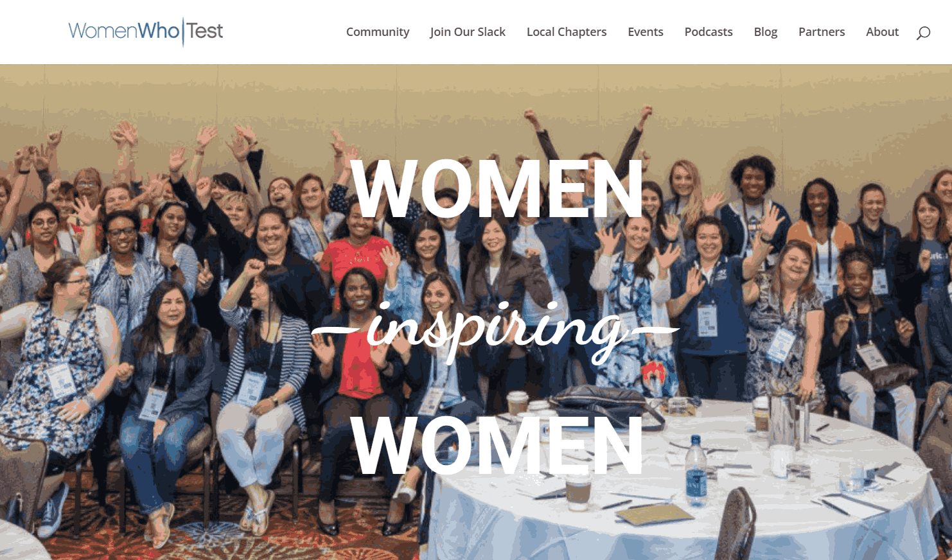Click the cursive 'inspiring' text
Viewport: 952px width, 560px height.
click(x=496, y=330)
